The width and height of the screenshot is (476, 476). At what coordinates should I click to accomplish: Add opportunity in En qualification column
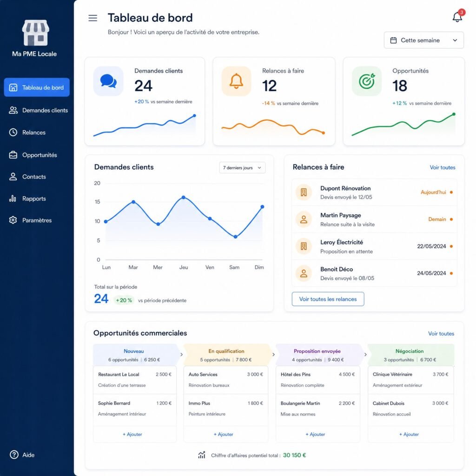tap(224, 434)
